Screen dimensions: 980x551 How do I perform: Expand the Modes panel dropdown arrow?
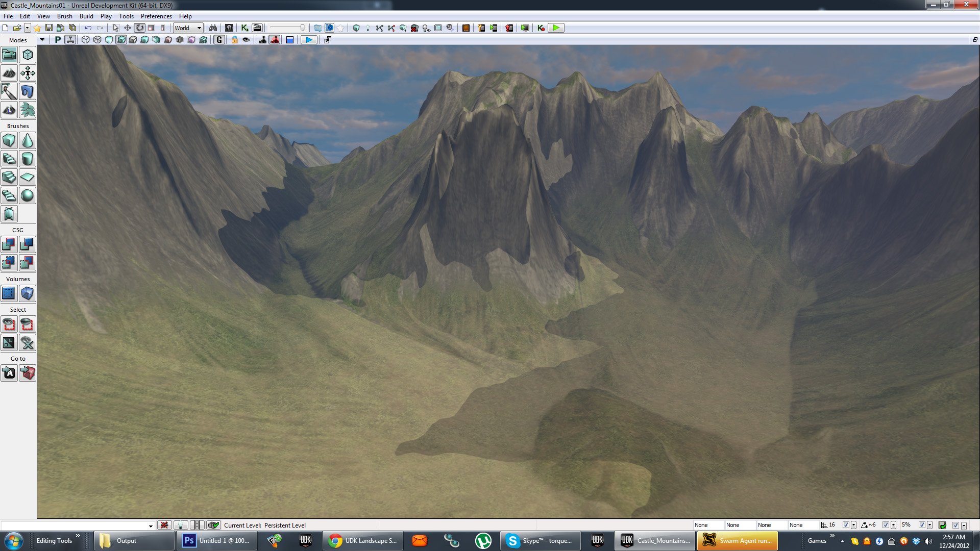click(x=42, y=40)
